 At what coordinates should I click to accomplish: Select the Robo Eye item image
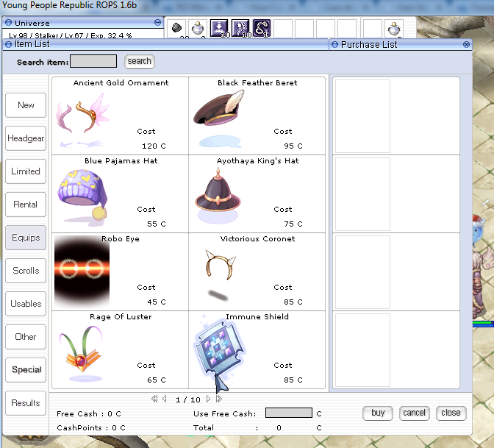[x=82, y=271]
